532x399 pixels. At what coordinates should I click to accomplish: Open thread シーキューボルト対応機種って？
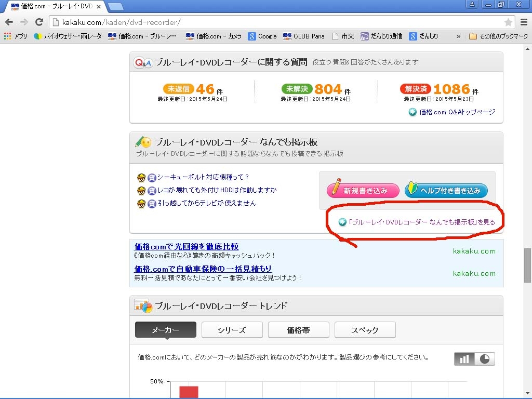(203, 177)
